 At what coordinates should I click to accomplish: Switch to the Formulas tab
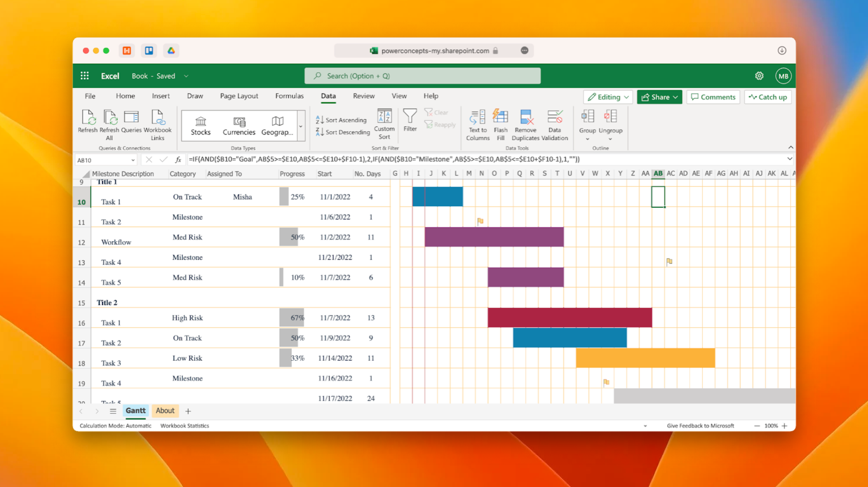click(289, 96)
